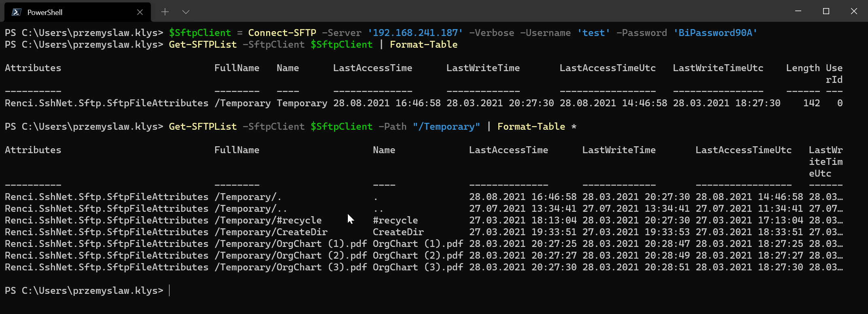Click the '/Temporary/CreateDir' FullName entry
The width and height of the screenshot is (868, 314).
[271, 232]
